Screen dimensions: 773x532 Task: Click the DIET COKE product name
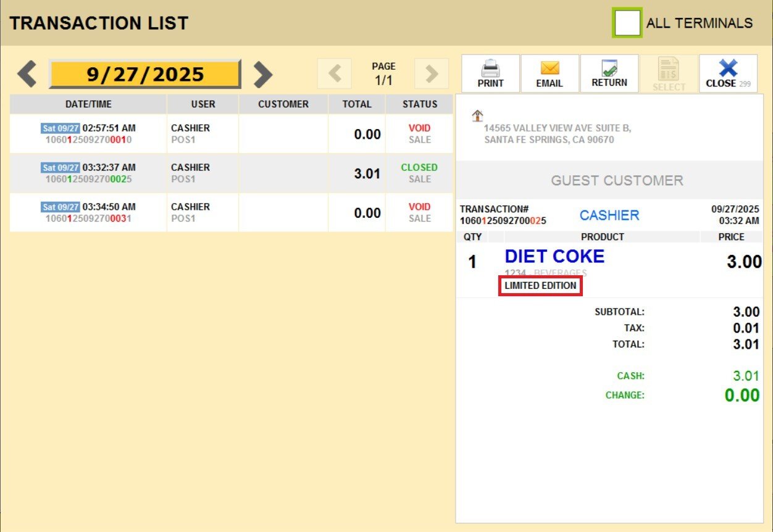[x=554, y=257]
